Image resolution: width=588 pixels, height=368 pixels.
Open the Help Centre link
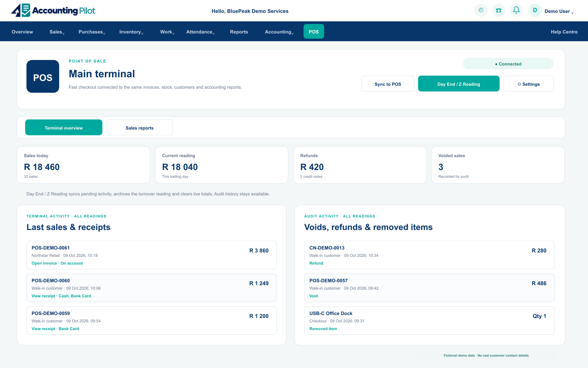pos(564,32)
